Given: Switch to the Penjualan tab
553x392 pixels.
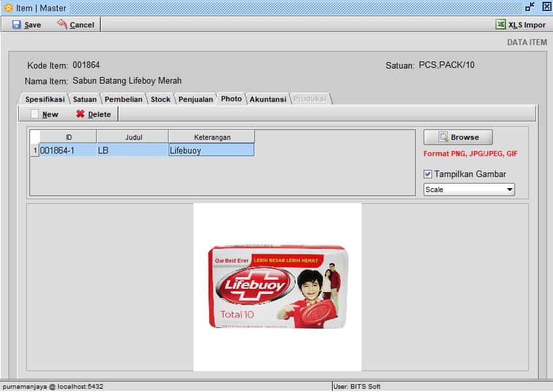Looking at the screenshot, I should (x=195, y=99).
